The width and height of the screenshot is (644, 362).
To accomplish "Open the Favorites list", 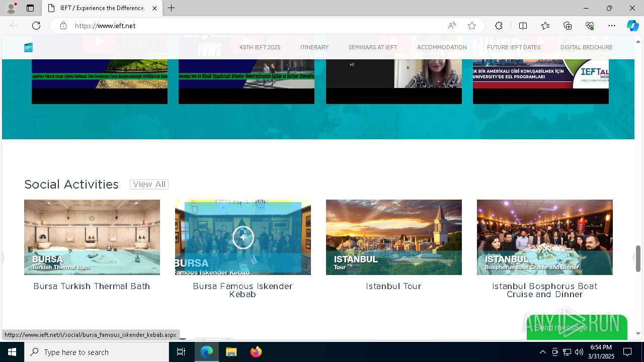I will pos(545,26).
